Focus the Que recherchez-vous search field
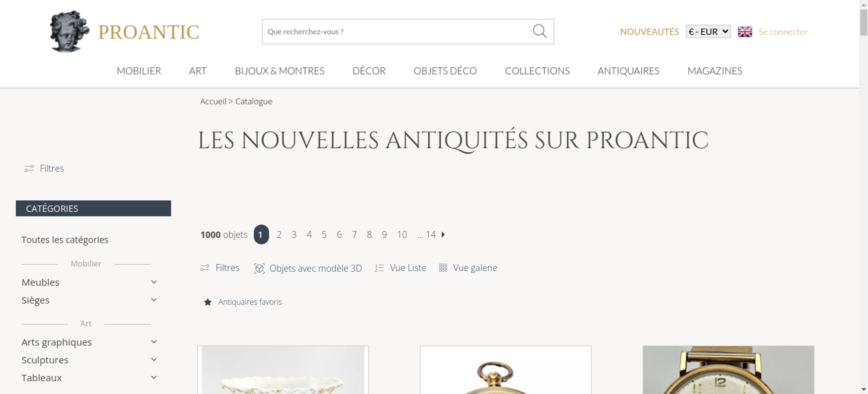Screen dimensions: 868x394 pyautogui.click(x=397, y=32)
